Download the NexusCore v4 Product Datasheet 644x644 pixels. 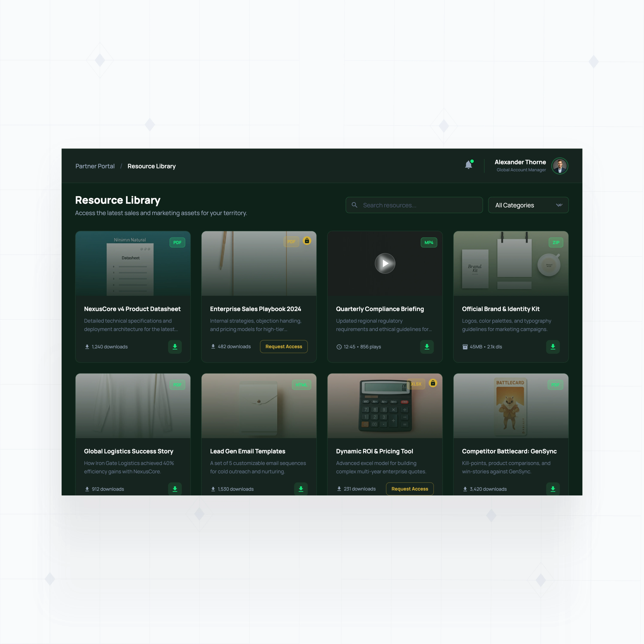[x=175, y=347]
